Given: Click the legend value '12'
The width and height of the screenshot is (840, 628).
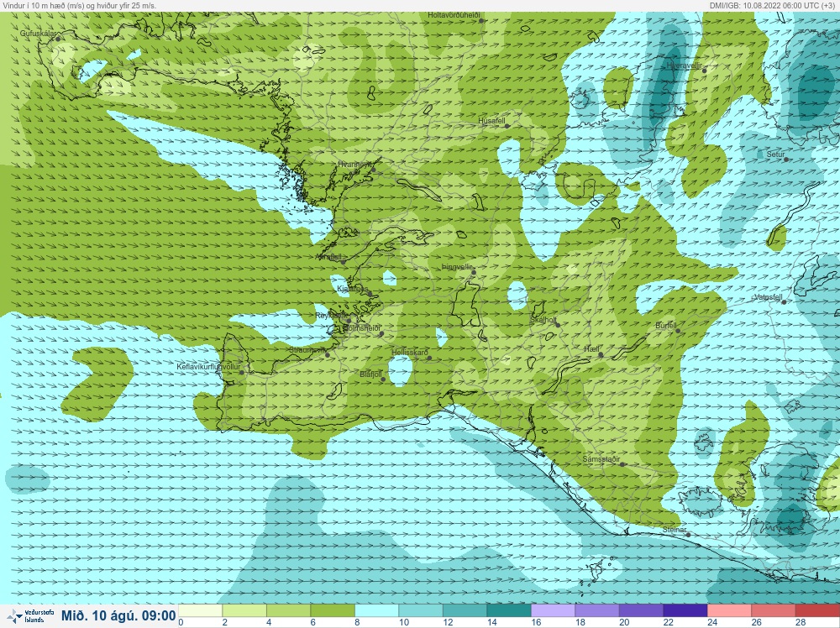Looking at the screenshot, I should coord(448,623).
